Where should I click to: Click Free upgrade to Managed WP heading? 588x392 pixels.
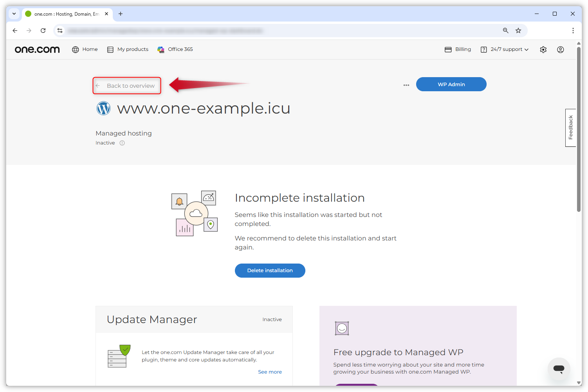[398, 352]
